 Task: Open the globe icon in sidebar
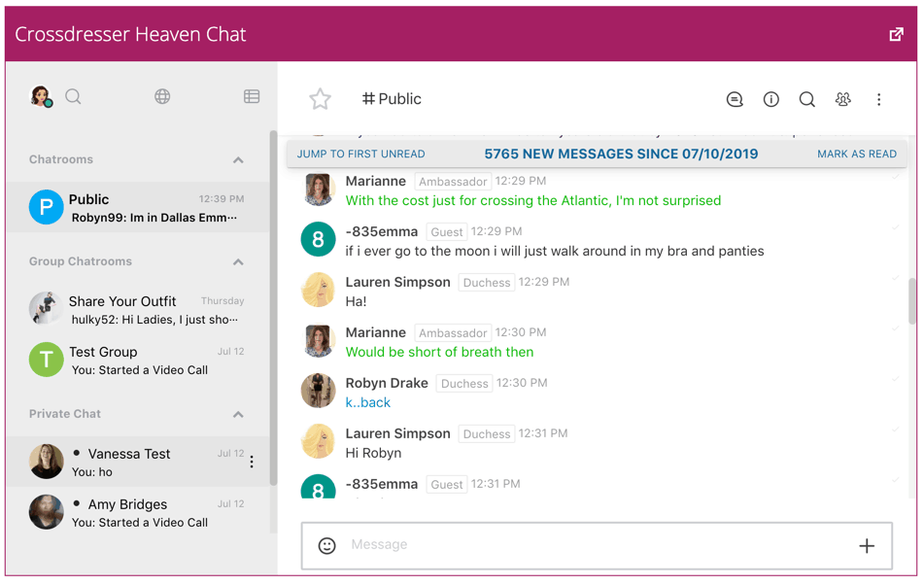tap(162, 96)
